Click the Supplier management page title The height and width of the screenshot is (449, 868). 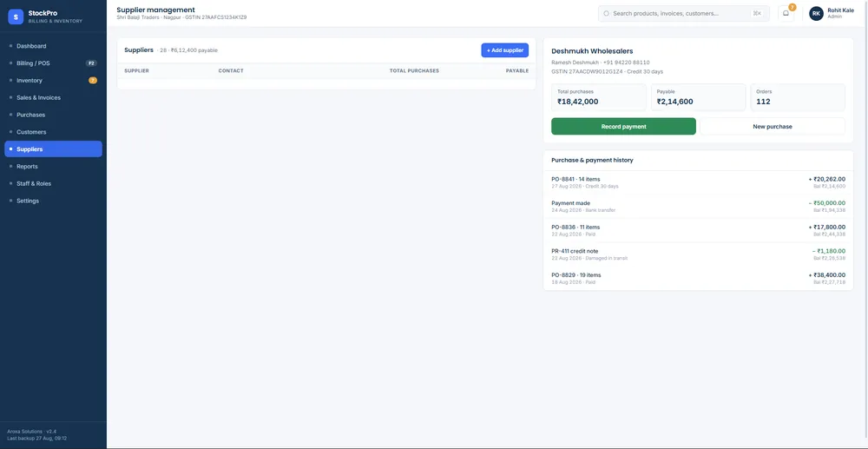[x=155, y=10]
